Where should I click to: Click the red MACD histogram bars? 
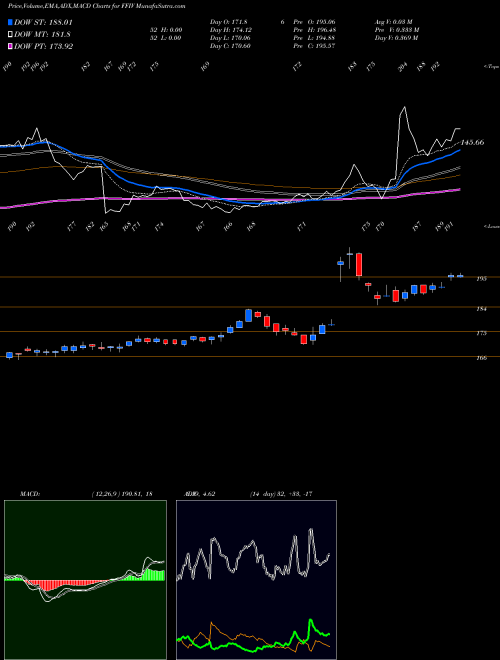pos(63,585)
